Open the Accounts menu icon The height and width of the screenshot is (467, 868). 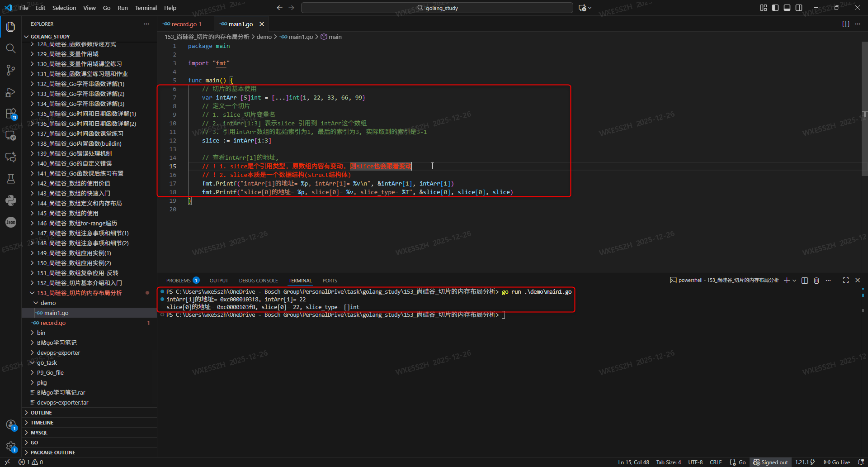pos(11,425)
